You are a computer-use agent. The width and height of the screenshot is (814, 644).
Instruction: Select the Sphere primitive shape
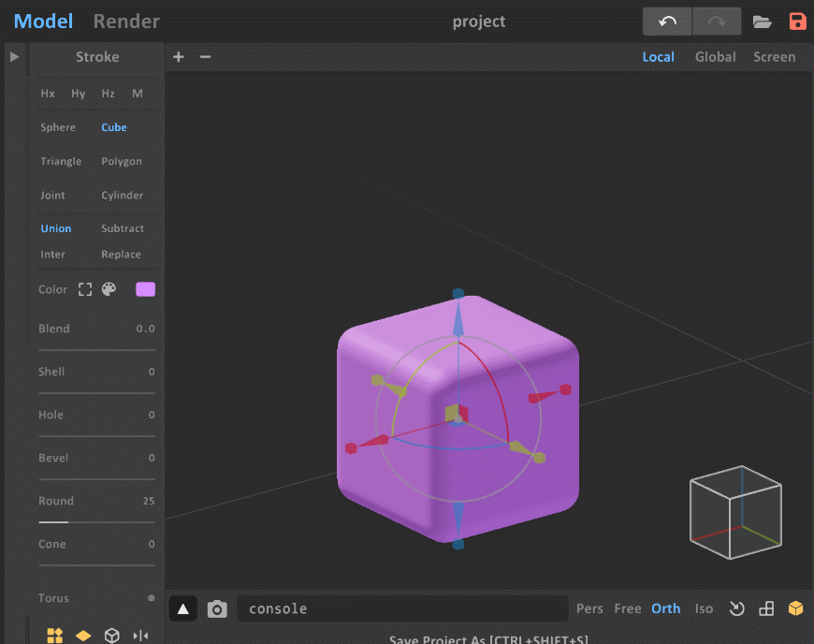pos(58,127)
